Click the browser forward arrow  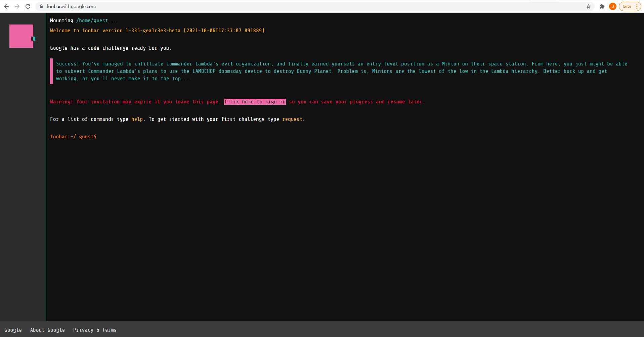17,6
